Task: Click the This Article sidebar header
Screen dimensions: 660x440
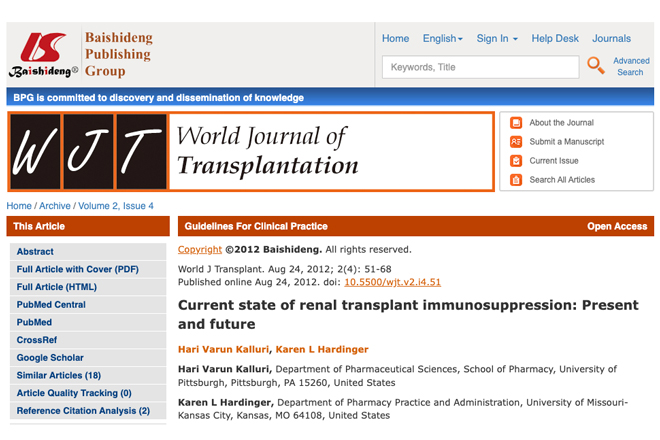Action: pos(88,226)
